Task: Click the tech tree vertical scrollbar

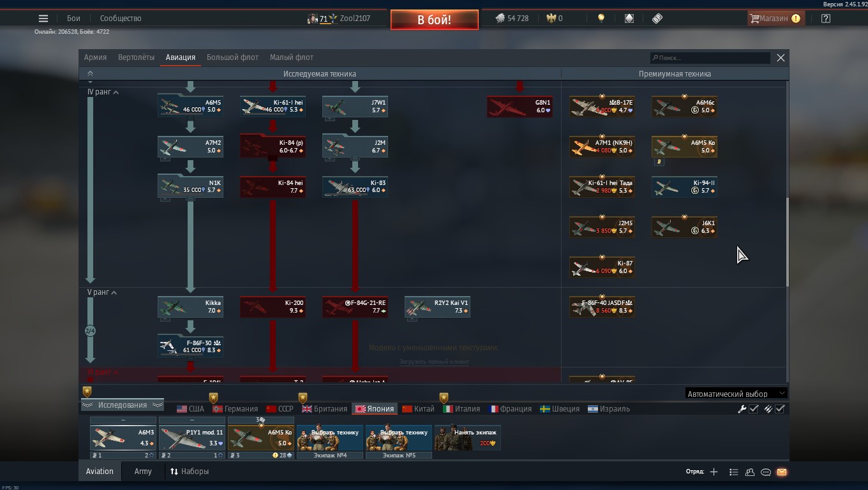Action: click(x=787, y=242)
